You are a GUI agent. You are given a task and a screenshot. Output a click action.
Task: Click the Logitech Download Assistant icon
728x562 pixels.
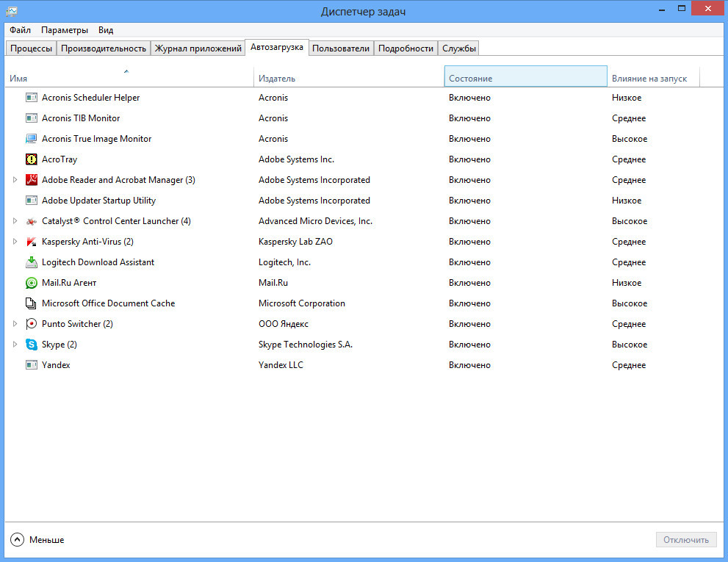click(32, 262)
